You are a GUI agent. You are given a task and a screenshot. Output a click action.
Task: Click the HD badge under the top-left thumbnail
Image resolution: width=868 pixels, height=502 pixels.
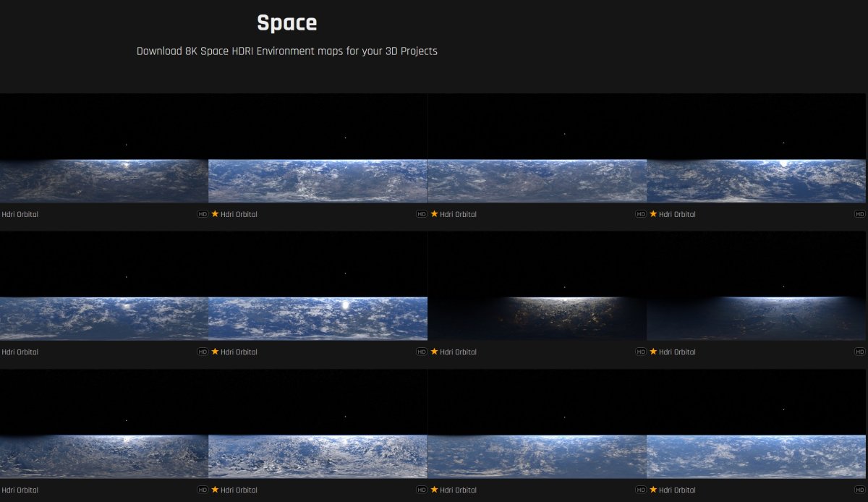[x=203, y=214]
